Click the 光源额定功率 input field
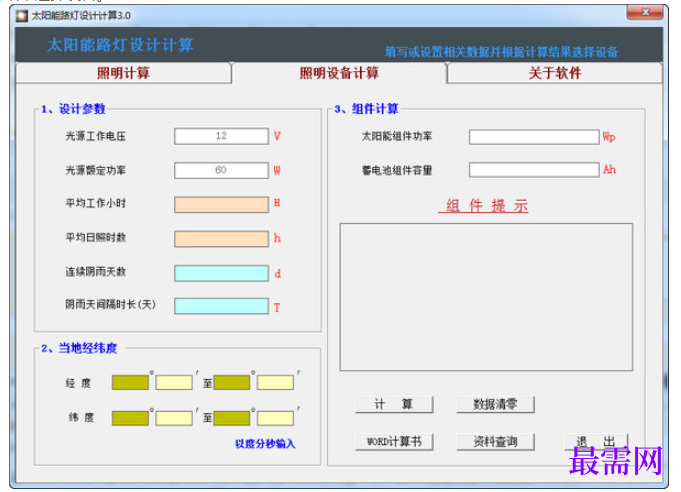 point(221,170)
